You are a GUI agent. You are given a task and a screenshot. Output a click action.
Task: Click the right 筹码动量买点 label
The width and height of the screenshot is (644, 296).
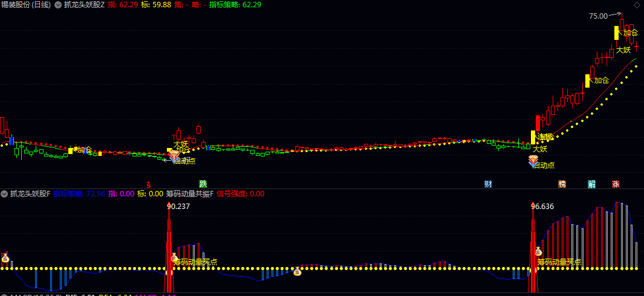click(x=559, y=262)
